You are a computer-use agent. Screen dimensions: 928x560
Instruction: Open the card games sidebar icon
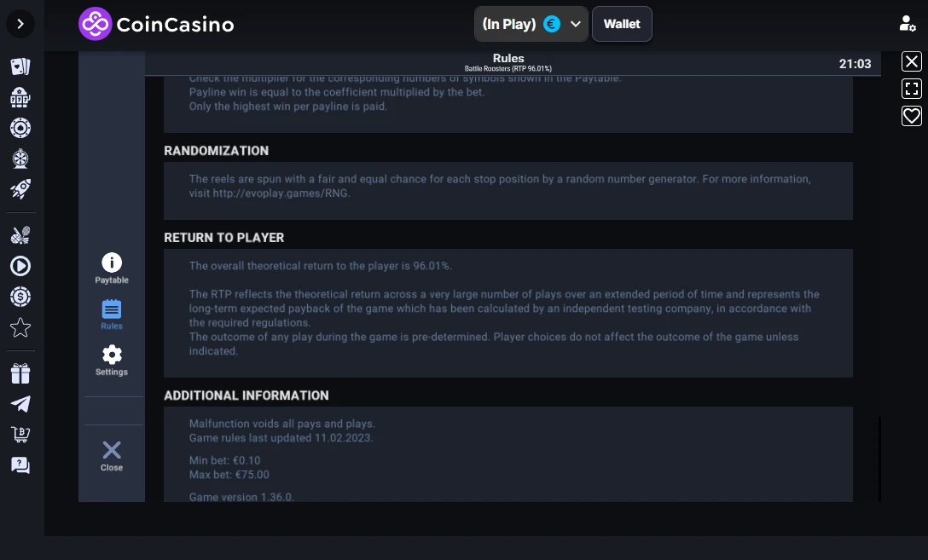(x=20, y=66)
